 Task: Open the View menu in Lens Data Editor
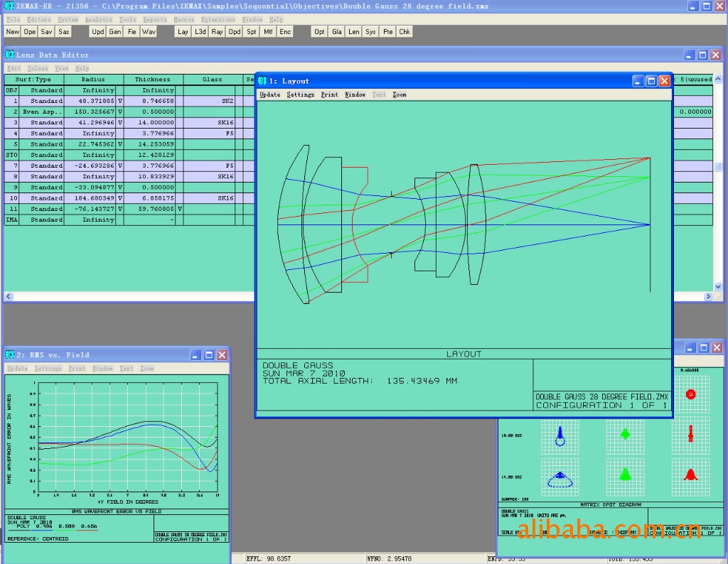tap(62, 68)
